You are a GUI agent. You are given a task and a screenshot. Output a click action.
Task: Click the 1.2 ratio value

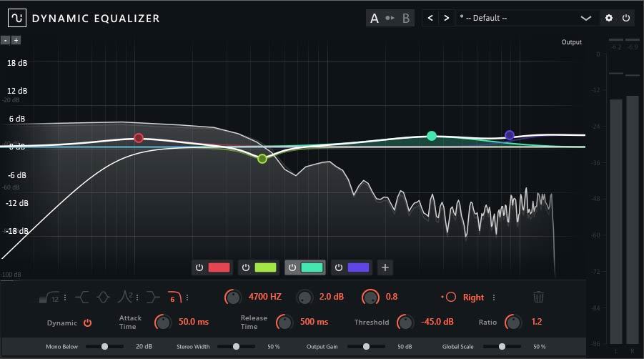click(536, 322)
